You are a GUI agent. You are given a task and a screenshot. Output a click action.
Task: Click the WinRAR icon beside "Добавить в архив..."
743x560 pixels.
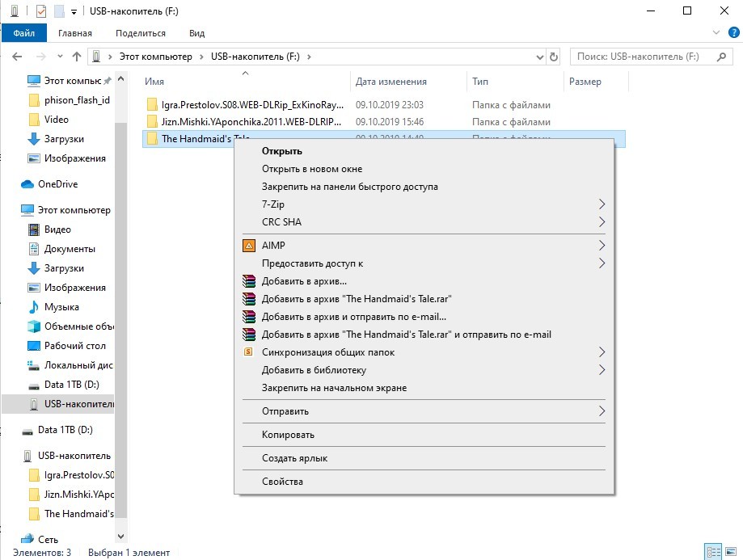[249, 281]
